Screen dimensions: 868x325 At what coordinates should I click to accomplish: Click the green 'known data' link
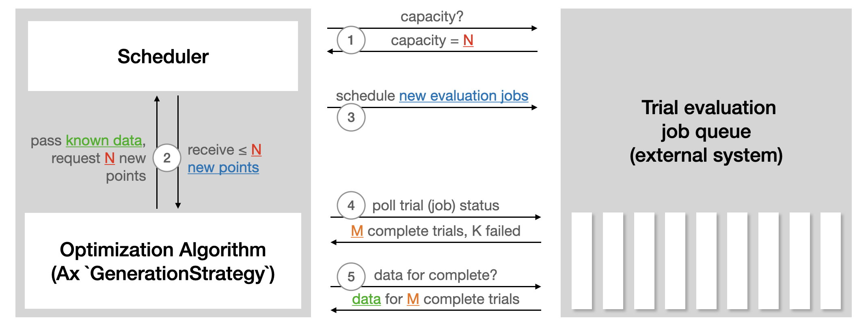click(x=104, y=141)
